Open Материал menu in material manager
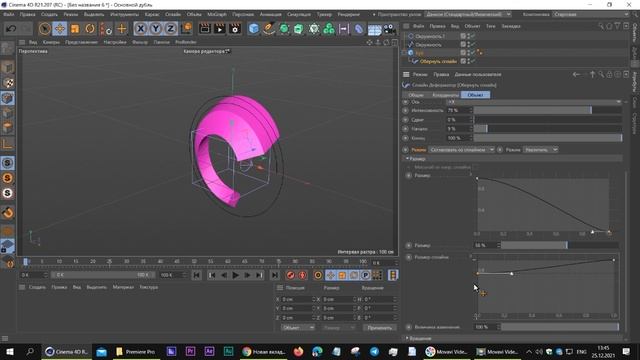640x360 pixels. coord(123,287)
